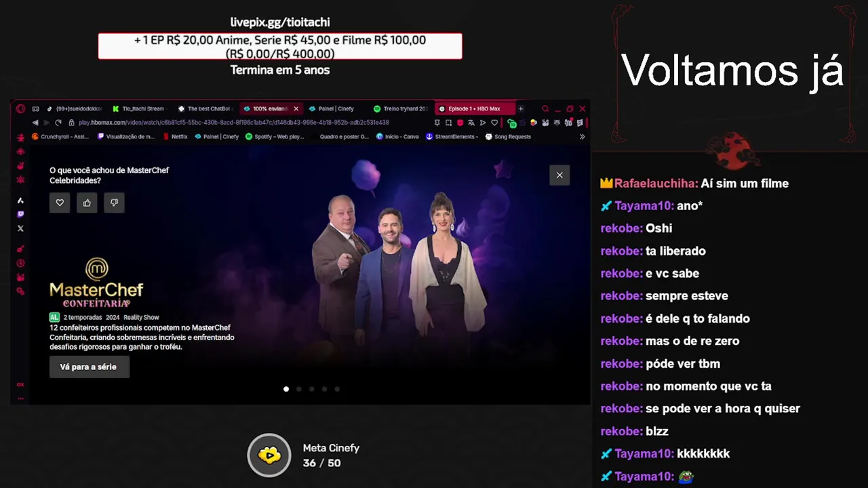Dismiss the MasterChef rating overlay

[559, 175]
